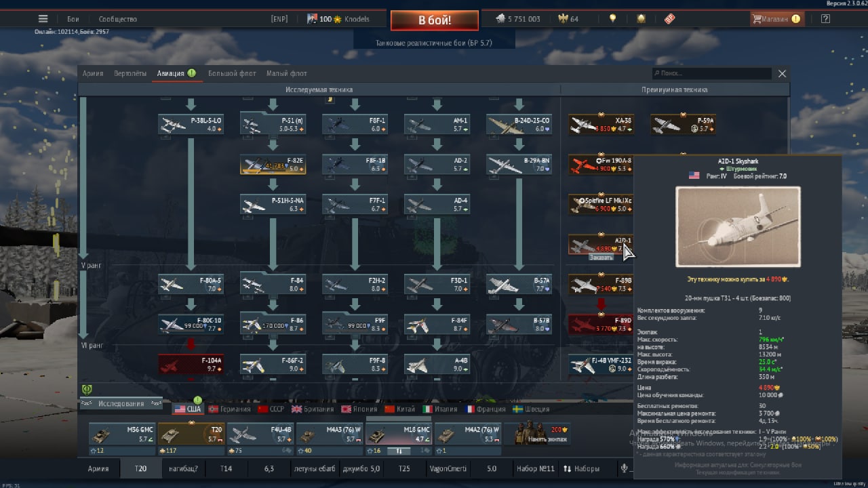Expand the F-84 aircraft group
The height and width of the screenshot is (488, 868).
pos(273,284)
